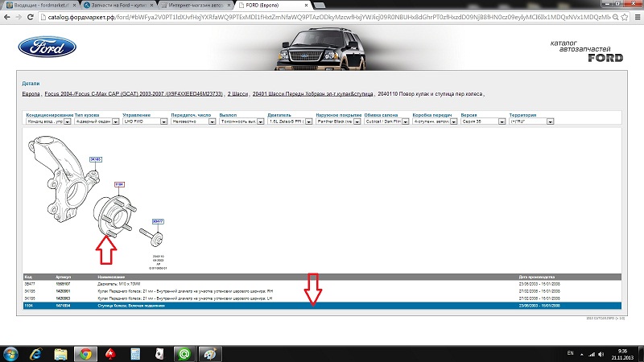This screenshot has height=362, width=644.
Task: Select the 3B477 Держатель M10 row
Action: pyautogui.click(x=323, y=284)
